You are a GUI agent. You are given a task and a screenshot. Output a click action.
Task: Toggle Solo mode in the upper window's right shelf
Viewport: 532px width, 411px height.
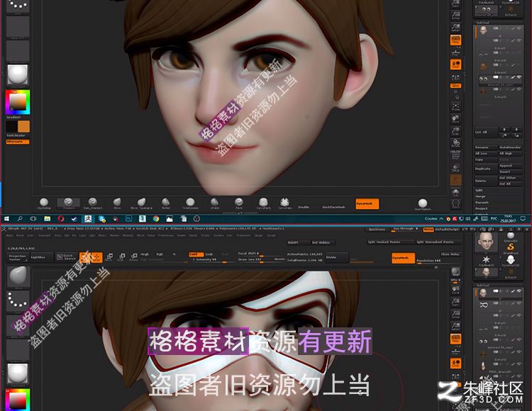point(455,192)
